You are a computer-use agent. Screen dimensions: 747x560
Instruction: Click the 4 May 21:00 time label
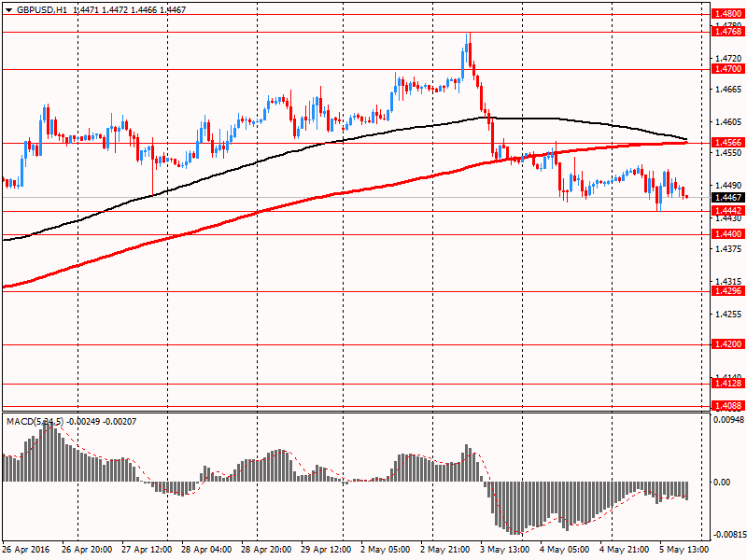point(625,550)
